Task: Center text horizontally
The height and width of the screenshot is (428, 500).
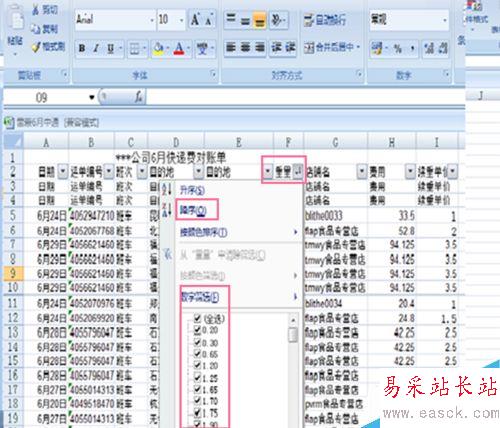Action: (245, 47)
